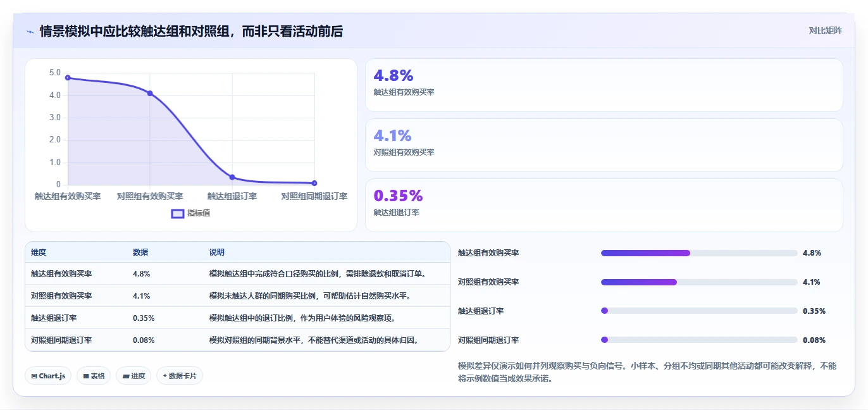Click the 指标值 legend label

tap(199, 213)
